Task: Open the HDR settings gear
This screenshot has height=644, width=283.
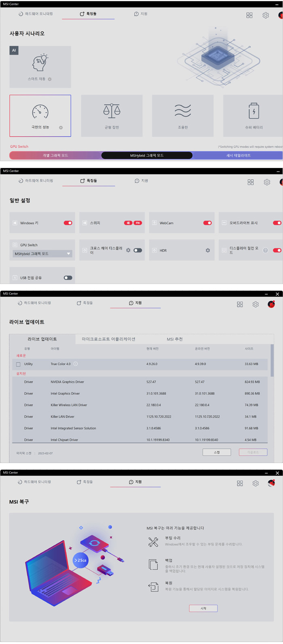Action: click(208, 250)
